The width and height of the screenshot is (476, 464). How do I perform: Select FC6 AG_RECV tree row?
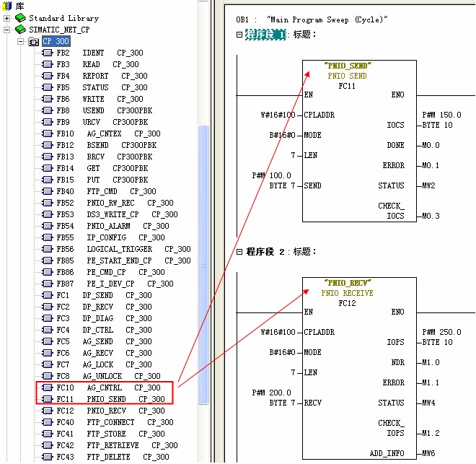point(97,353)
